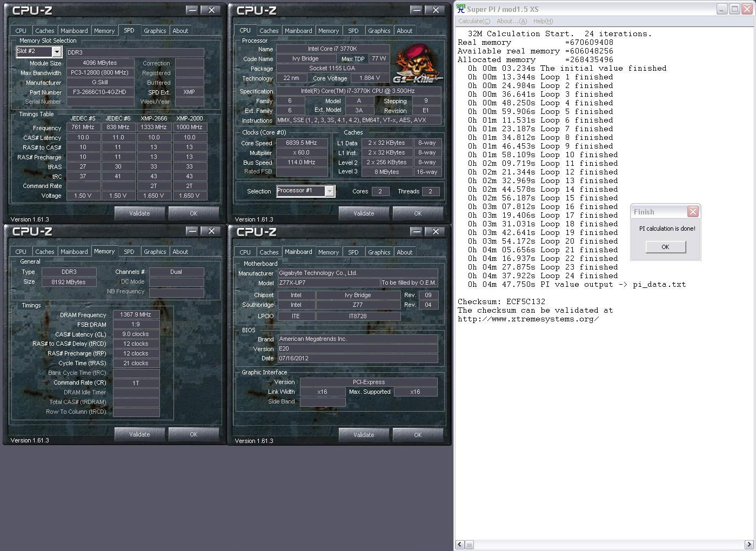The height and width of the screenshot is (551, 756).
Task: Click the Bus Speed value 114.0 MHz
Action: (302, 163)
